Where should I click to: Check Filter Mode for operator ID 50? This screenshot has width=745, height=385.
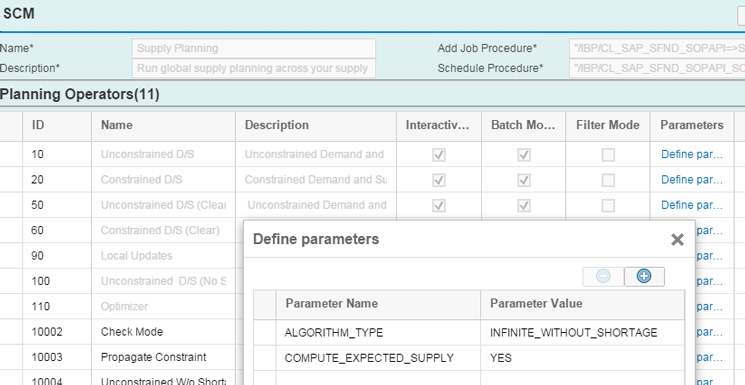pyautogui.click(x=608, y=205)
